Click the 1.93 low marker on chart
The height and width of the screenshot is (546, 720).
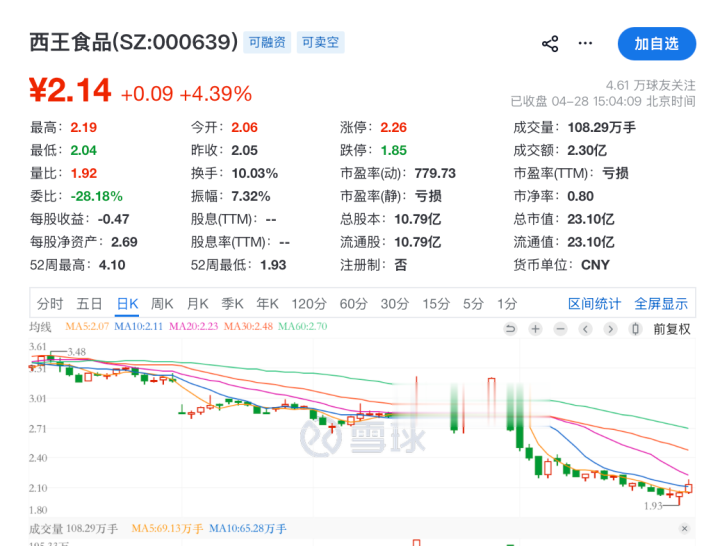653,506
